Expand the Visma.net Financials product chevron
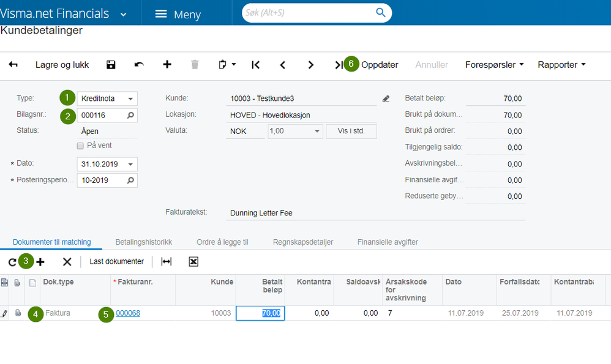Screen dimensions: 611x364 124,15
